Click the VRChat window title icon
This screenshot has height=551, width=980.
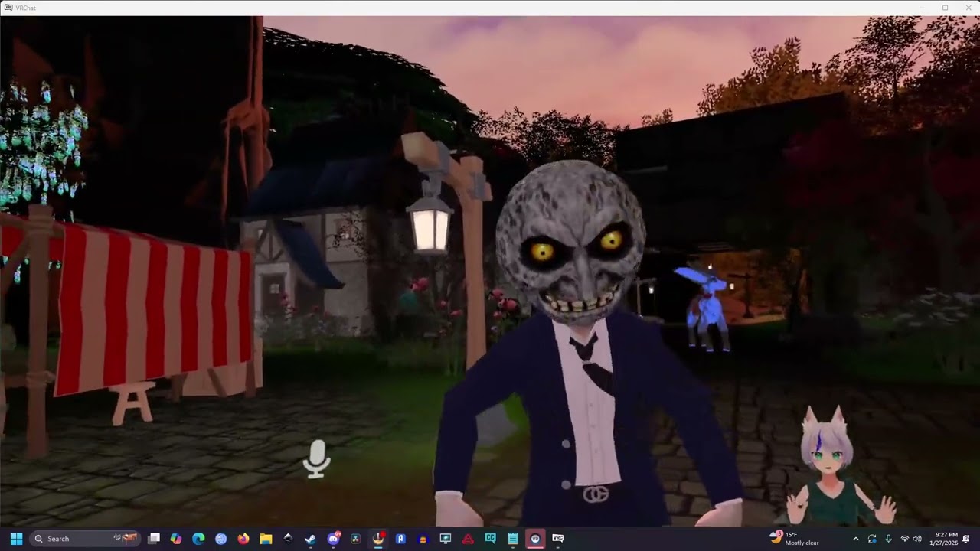coord(8,8)
